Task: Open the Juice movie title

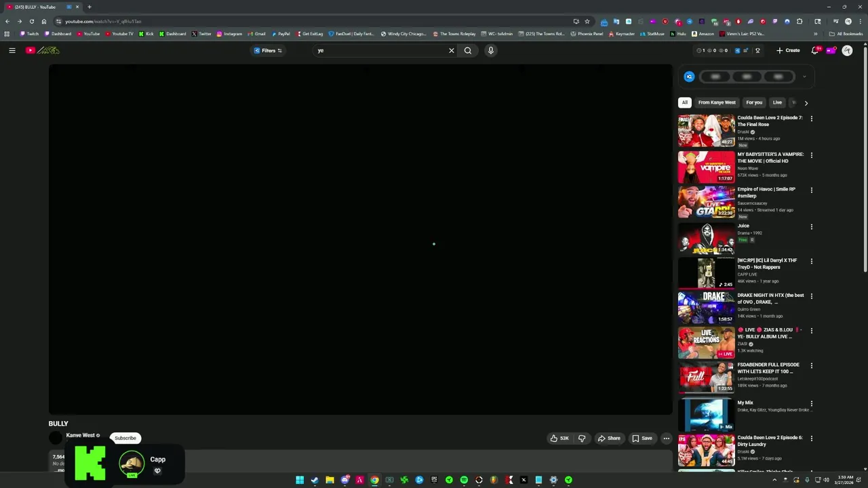Action: pos(743,226)
